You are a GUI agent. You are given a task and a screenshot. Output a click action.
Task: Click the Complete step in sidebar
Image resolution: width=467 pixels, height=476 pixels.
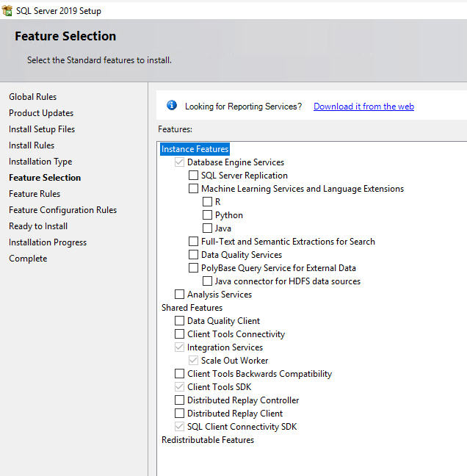pyautogui.click(x=28, y=259)
